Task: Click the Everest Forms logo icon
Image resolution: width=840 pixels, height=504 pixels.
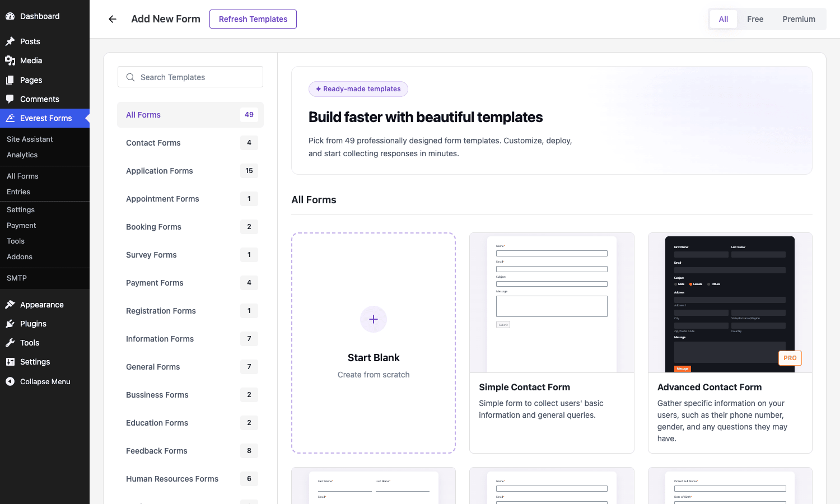Action: pyautogui.click(x=10, y=118)
